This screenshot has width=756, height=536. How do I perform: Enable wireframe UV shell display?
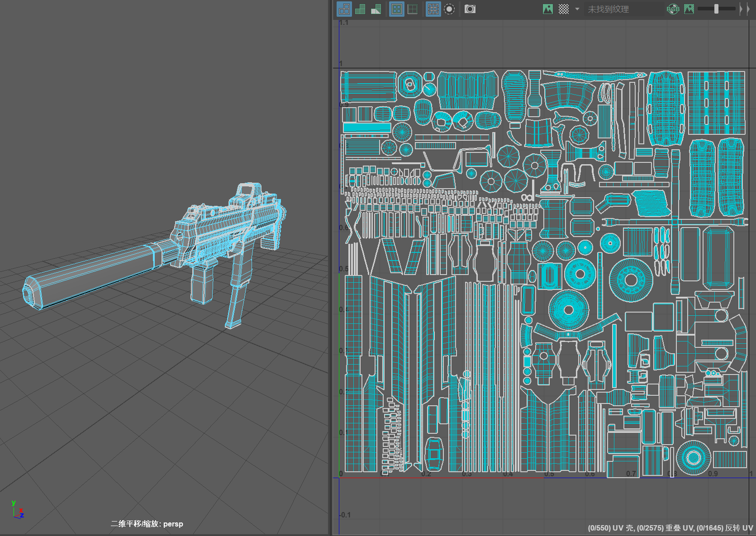pyautogui.click(x=344, y=9)
